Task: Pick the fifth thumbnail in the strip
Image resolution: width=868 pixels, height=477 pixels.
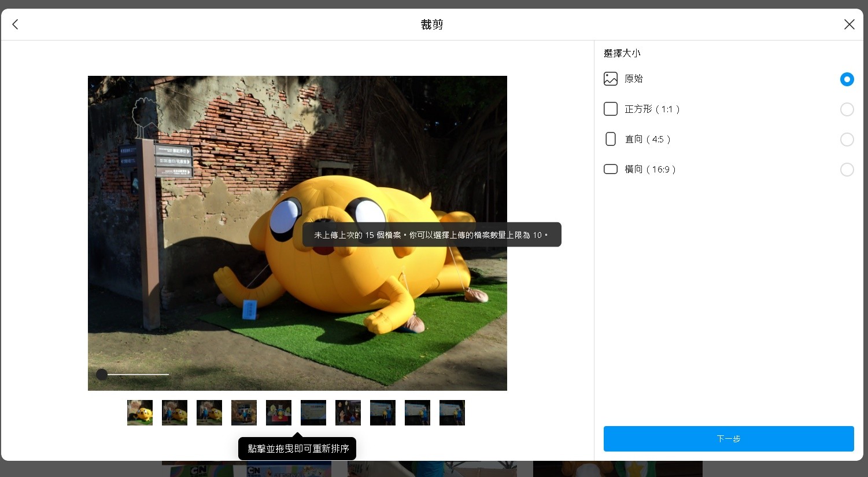Action: (x=279, y=413)
